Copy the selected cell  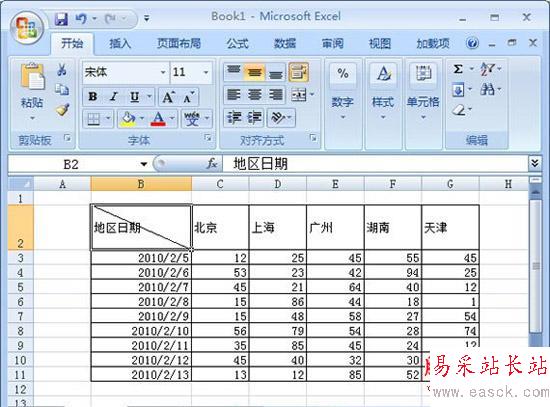(x=62, y=89)
